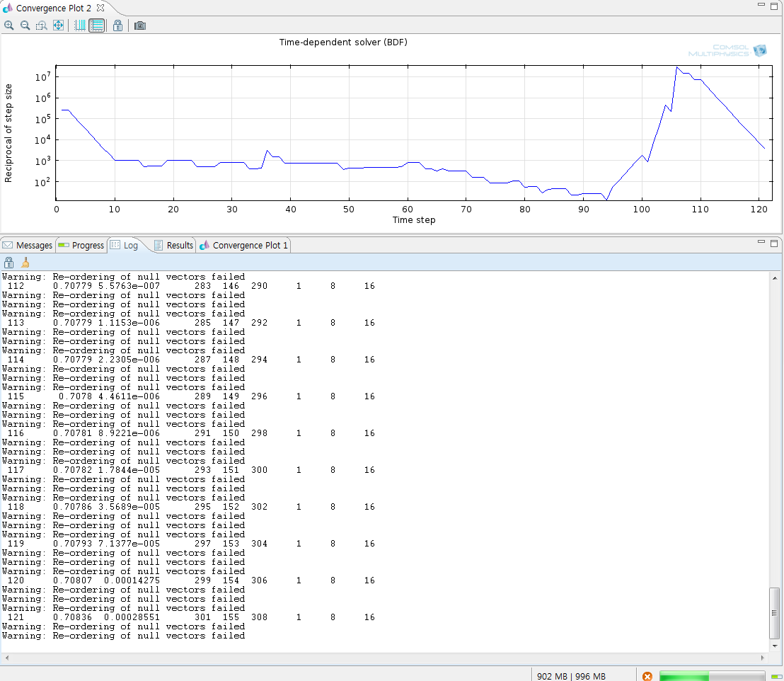
Task: Click the log scrollbar up arrow
Action: point(775,278)
